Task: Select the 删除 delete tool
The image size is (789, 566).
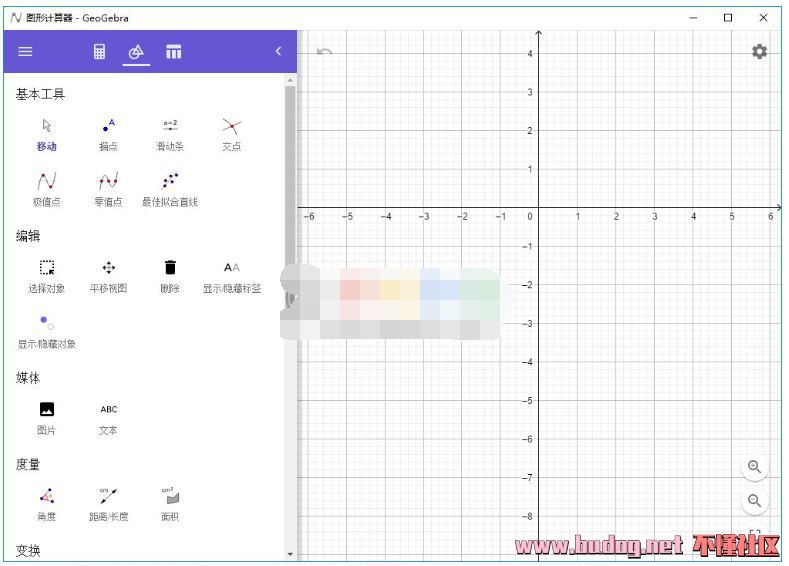Action: coord(170,276)
